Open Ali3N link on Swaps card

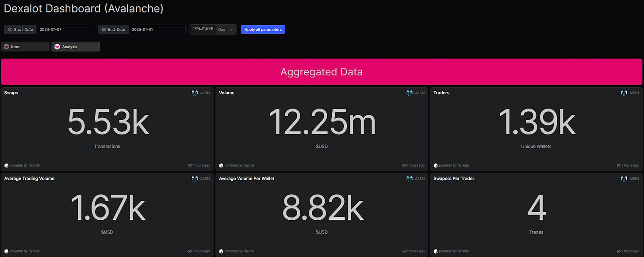pyautogui.click(x=205, y=93)
